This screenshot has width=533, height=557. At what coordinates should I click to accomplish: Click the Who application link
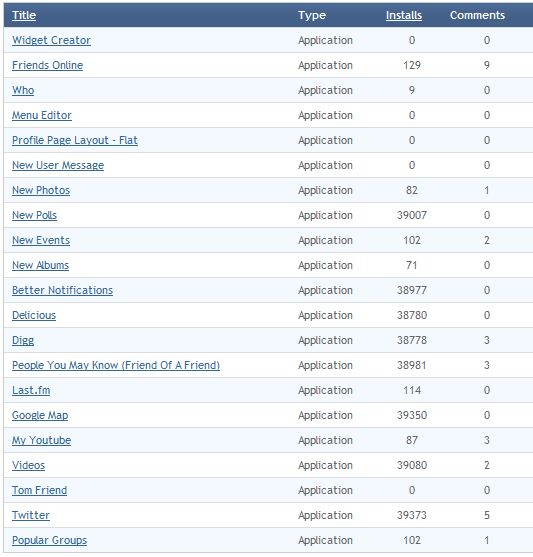tap(23, 90)
